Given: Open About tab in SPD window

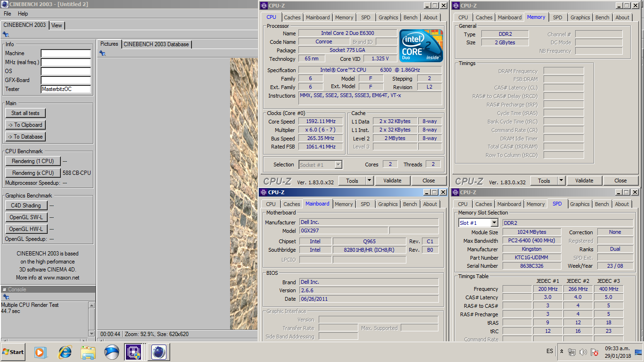Looking at the screenshot, I should [x=622, y=204].
